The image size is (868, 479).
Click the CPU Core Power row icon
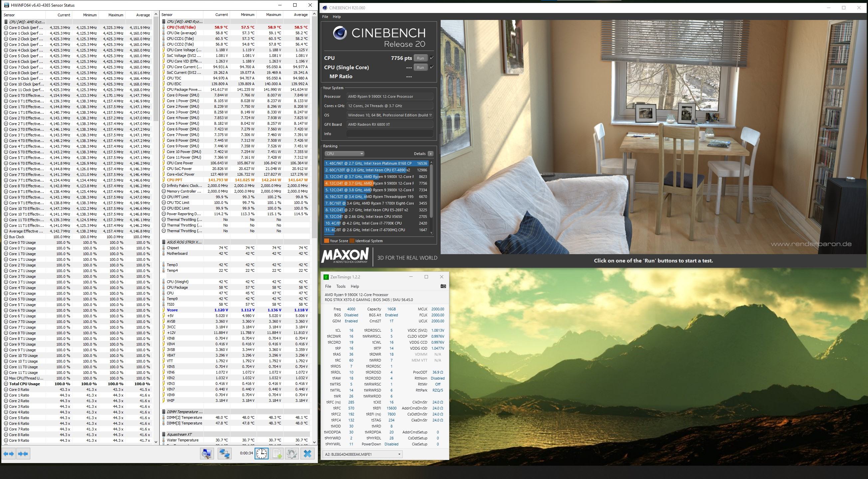(x=164, y=163)
